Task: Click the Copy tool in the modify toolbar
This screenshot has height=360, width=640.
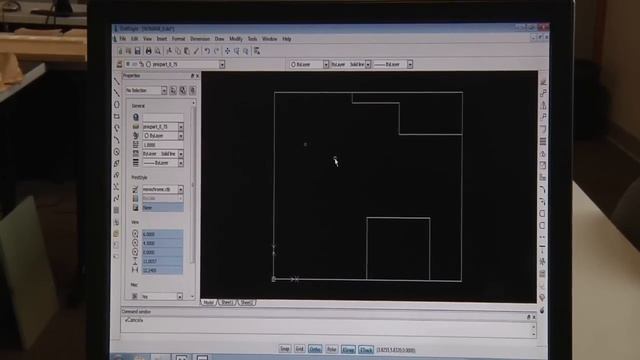Action: 543,93
